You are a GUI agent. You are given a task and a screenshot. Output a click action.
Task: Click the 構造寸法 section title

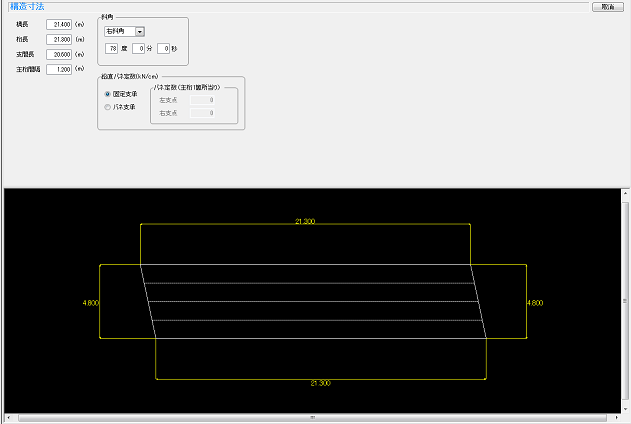[27, 6]
